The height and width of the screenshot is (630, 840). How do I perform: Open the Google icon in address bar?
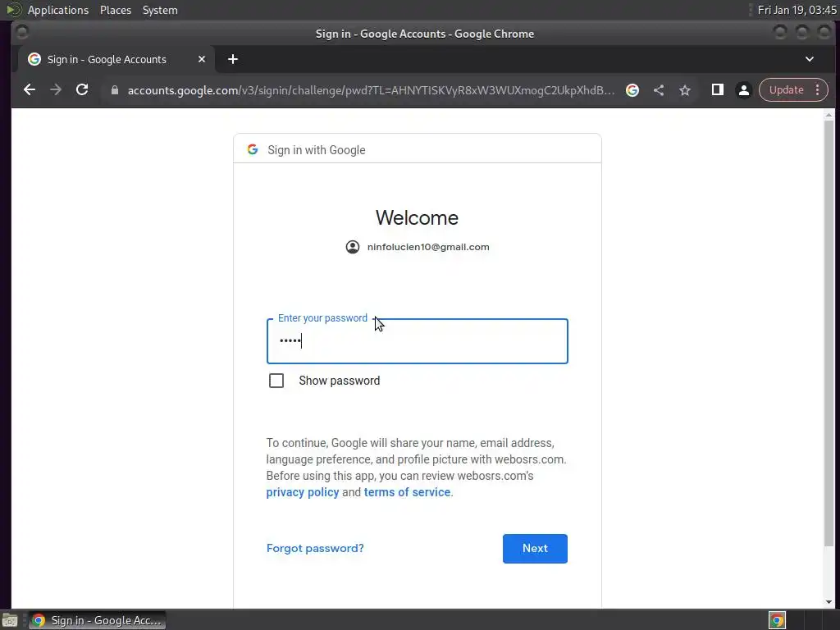632,90
